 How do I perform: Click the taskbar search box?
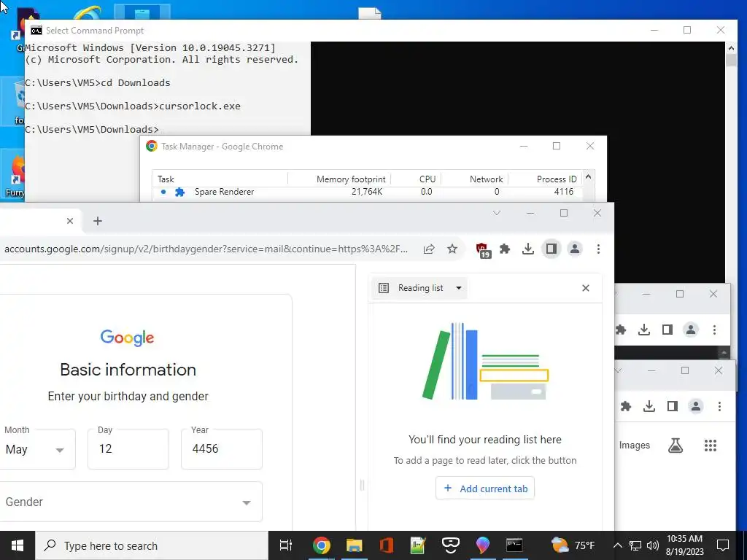(x=152, y=545)
